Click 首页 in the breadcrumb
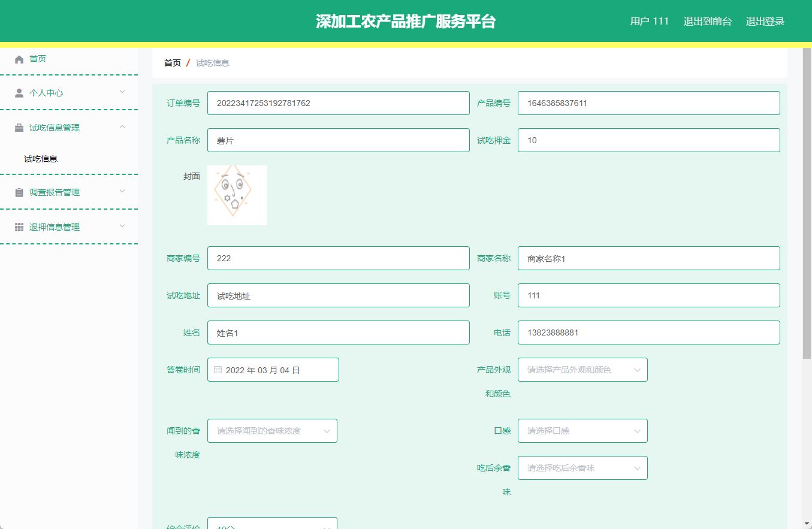This screenshot has width=812, height=529. (172, 62)
